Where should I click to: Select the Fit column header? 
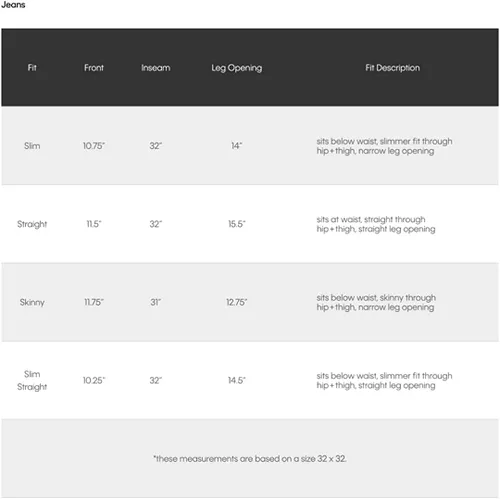[32, 68]
